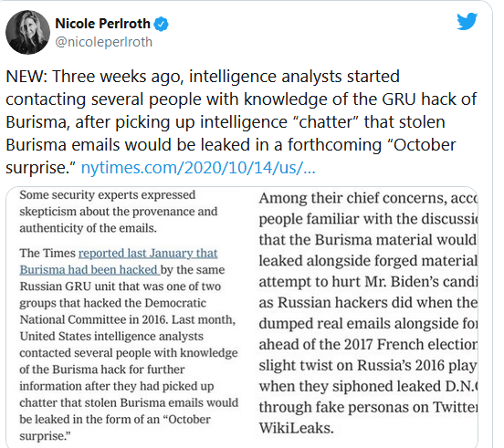
Task: Click the word 'NEW:' in the tweet
Action: click(x=27, y=77)
